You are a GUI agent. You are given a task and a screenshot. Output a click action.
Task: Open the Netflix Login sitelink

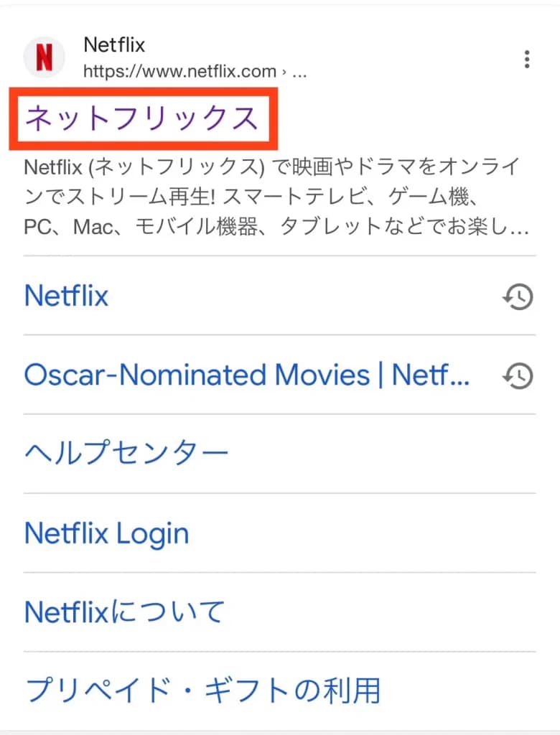[x=106, y=533]
